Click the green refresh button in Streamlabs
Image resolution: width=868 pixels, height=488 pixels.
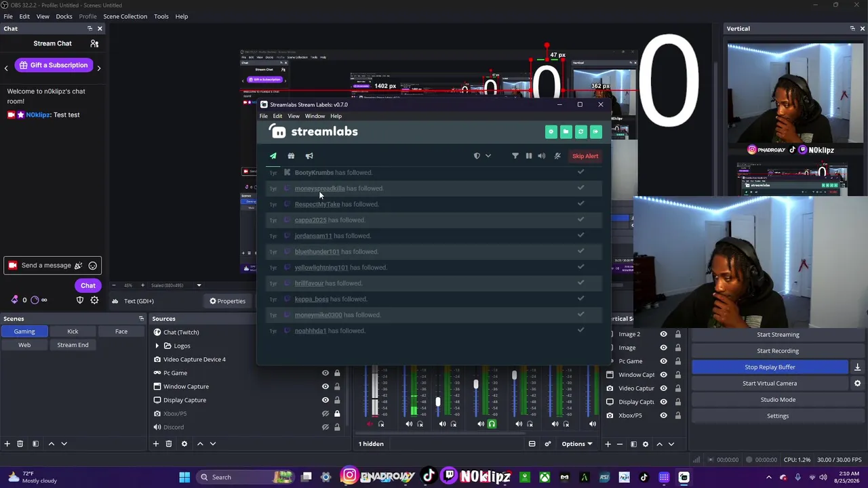(580, 131)
